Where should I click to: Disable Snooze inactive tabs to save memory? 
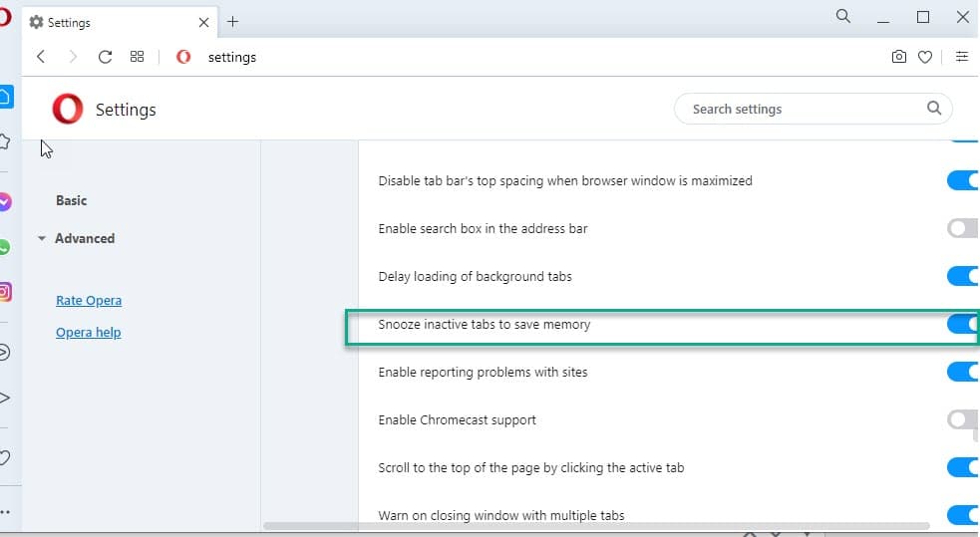[x=963, y=324]
